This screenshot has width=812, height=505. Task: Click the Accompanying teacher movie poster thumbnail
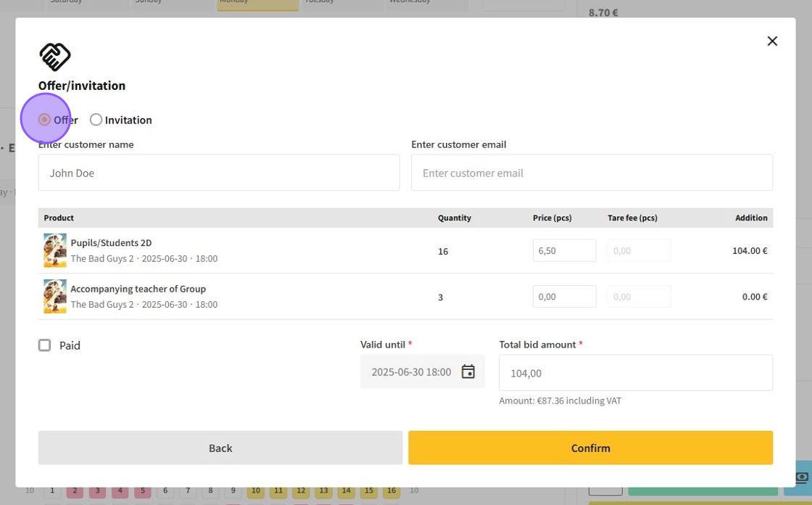(55, 296)
